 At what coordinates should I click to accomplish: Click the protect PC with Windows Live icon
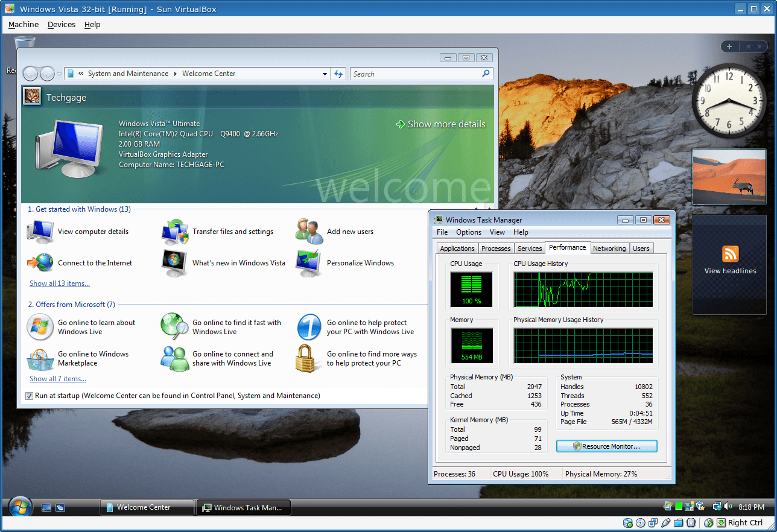tap(309, 327)
